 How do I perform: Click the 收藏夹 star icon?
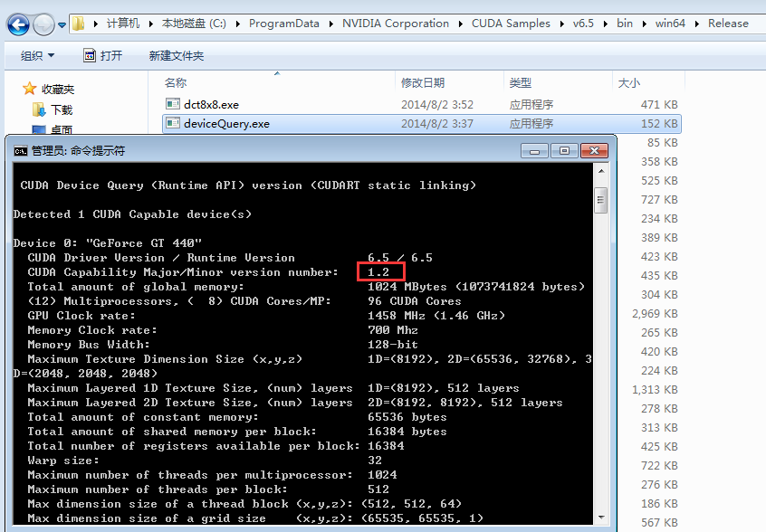[29, 89]
